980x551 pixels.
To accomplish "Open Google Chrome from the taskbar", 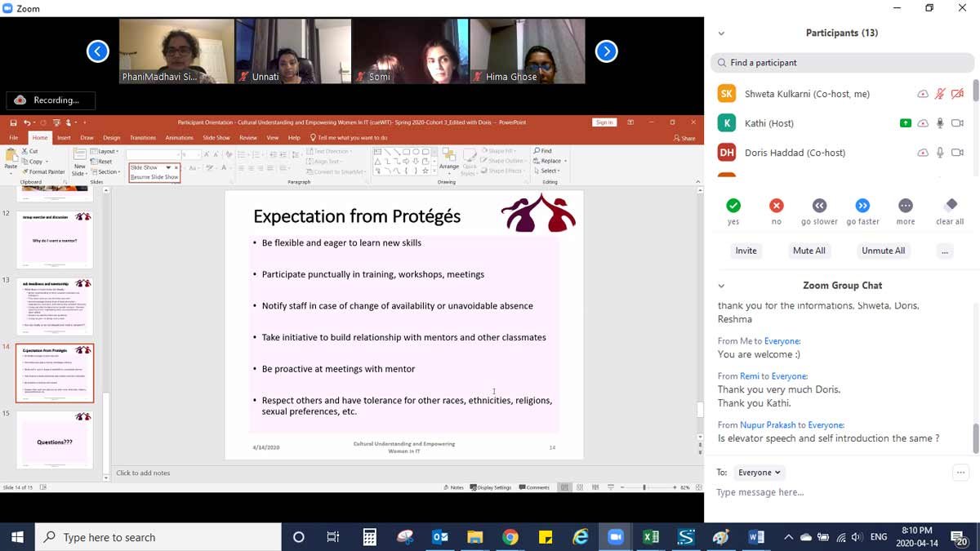I will point(510,537).
